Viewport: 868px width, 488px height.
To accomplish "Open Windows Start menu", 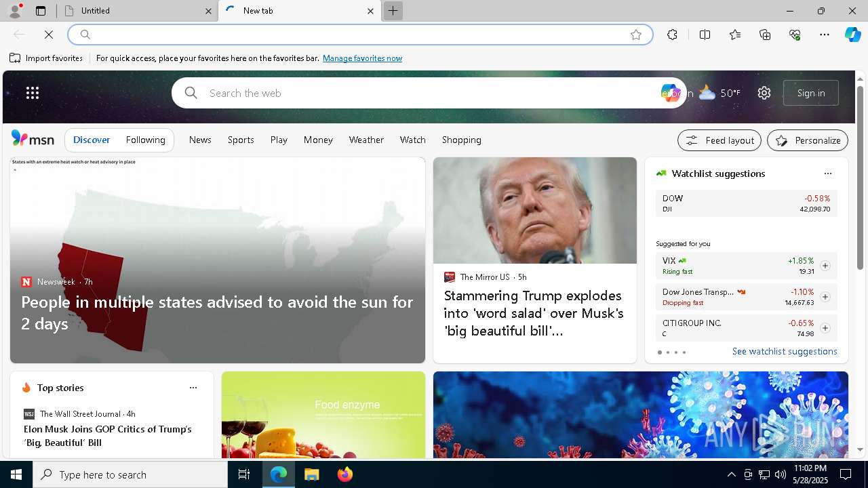I will tap(16, 474).
